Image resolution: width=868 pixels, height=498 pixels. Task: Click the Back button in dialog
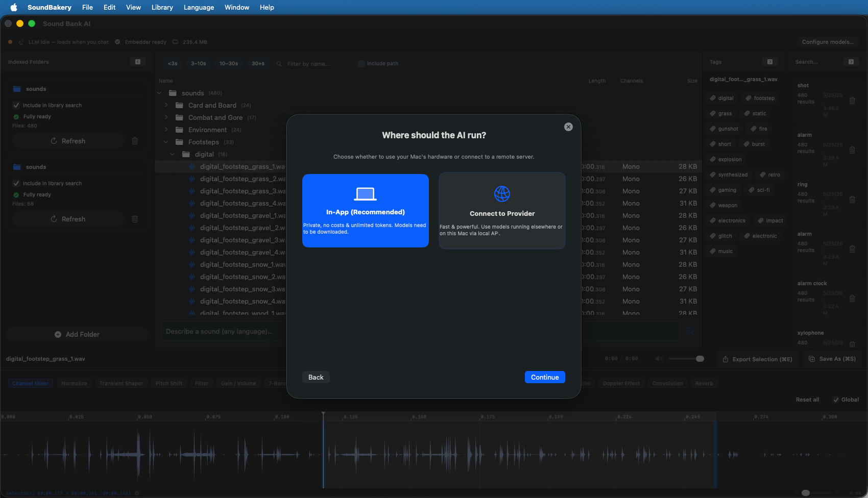tap(316, 377)
